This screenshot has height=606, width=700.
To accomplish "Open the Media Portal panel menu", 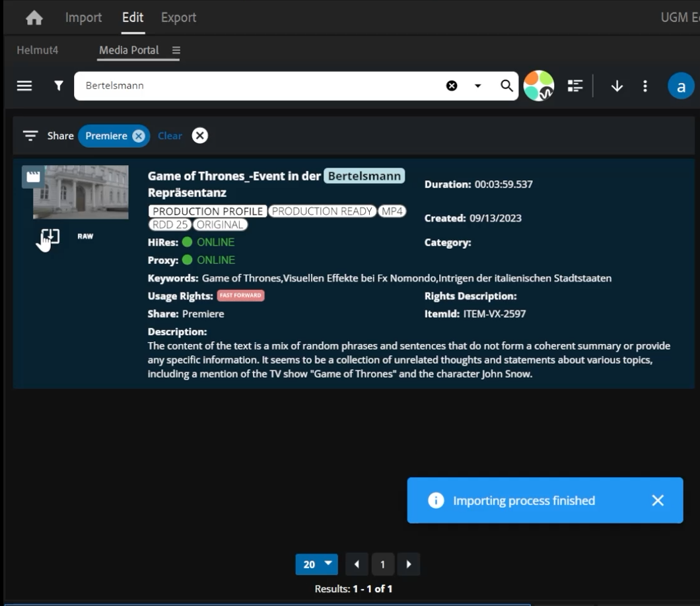I will click(x=176, y=50).
